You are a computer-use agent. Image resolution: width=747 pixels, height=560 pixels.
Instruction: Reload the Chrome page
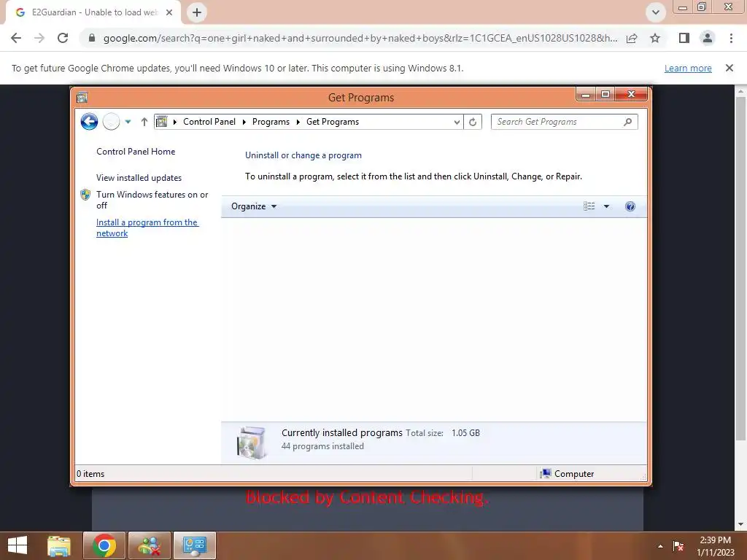(x=63, y=38)
